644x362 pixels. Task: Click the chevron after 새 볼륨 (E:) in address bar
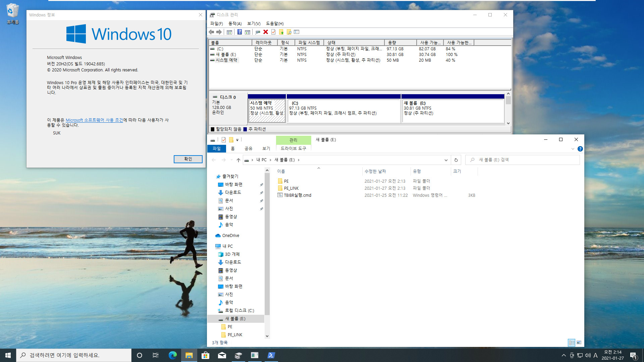click(x=299, y=160)
